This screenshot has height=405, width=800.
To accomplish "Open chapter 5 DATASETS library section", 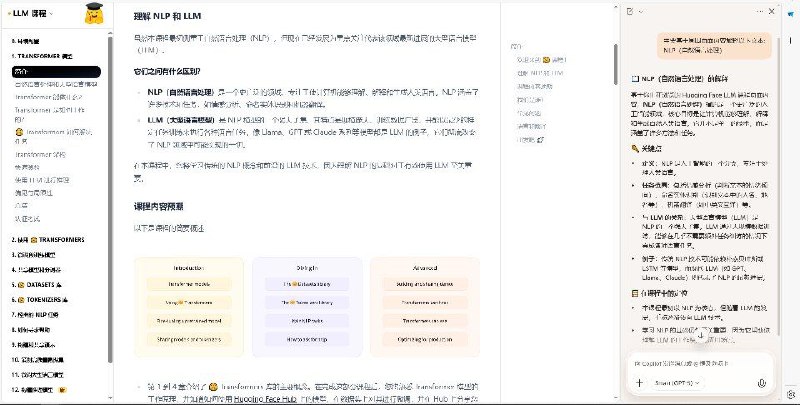I will coord(40,284).
